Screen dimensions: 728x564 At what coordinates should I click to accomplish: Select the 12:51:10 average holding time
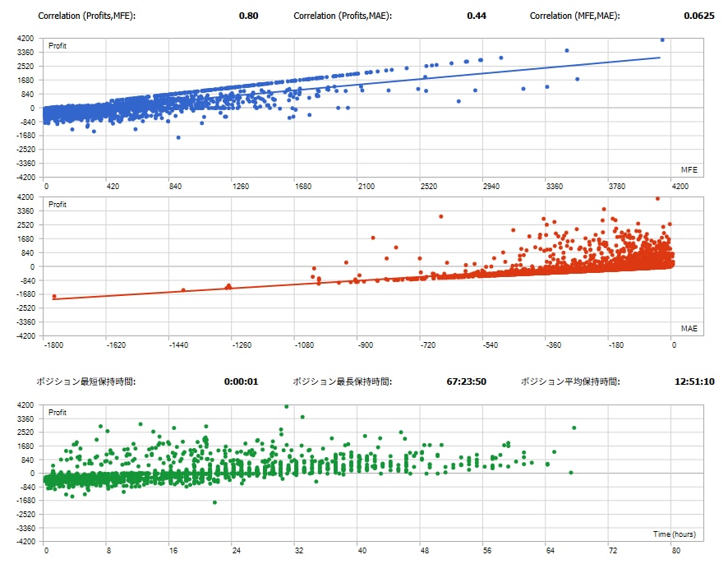[694, 381]
